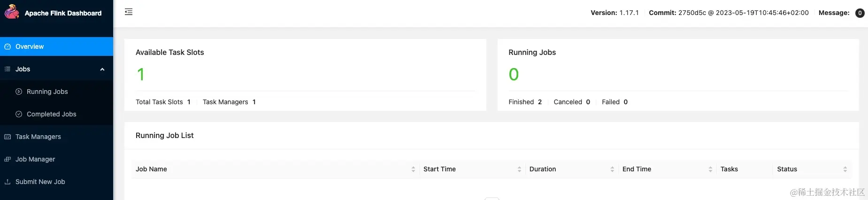
Task: Sort the list by Status column
Action: (x=845, y=169)
